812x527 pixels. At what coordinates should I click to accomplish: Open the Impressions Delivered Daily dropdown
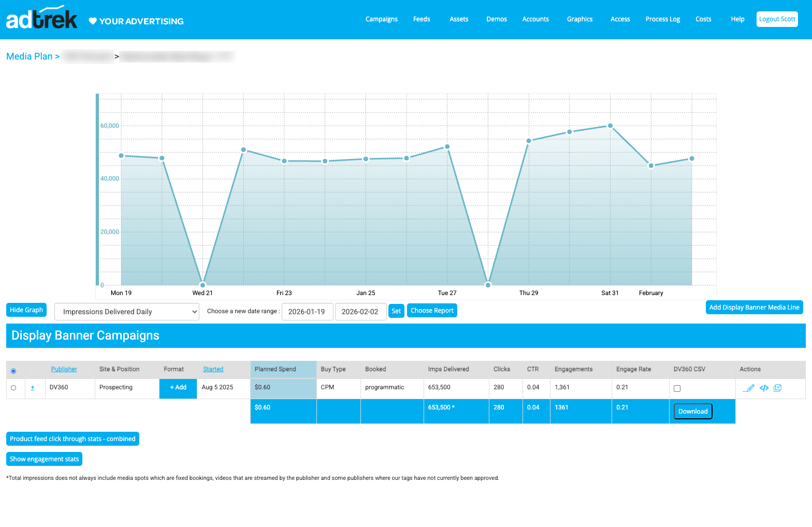click(x=127, y=312)
